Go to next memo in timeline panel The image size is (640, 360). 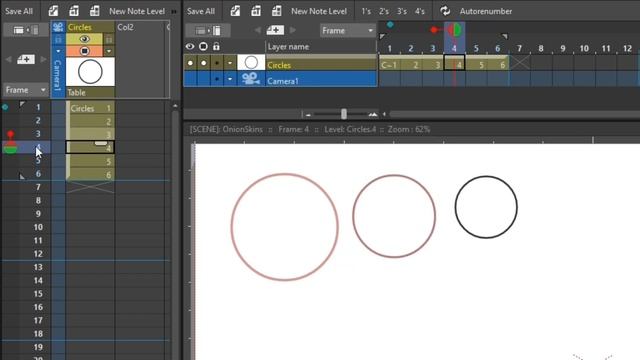click(x=293, y=30)
